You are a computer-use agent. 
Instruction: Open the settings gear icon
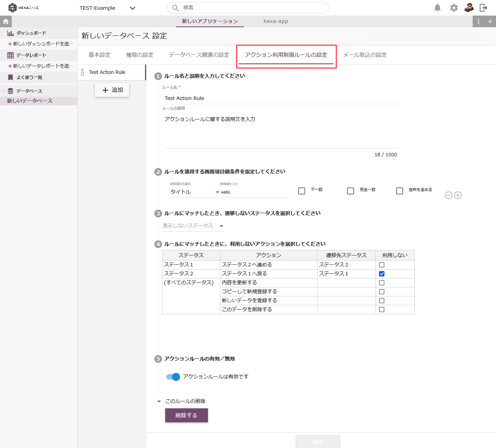[454, 7]
